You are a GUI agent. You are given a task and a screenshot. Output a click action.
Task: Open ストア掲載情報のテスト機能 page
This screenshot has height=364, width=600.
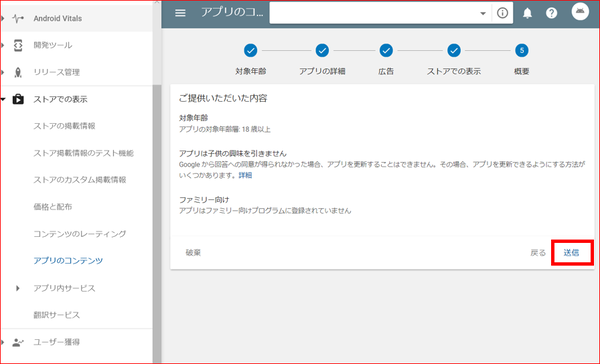coord(83,153)
